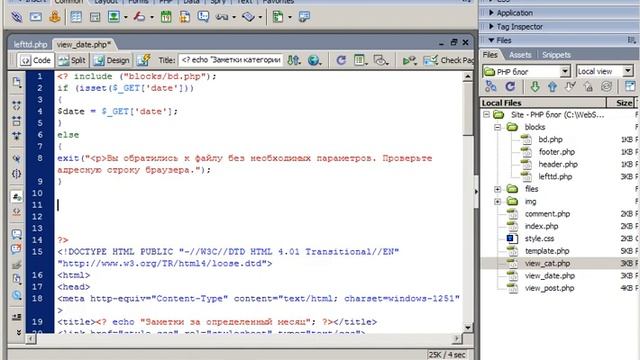Open the Tag Chooser icon

pyautogui.click(x=304, y=17)
